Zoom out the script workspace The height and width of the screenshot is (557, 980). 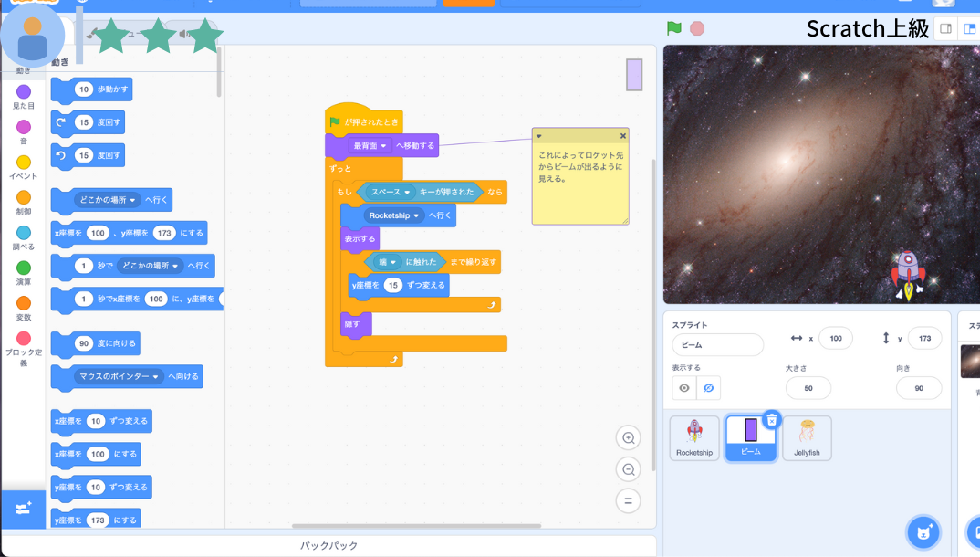coord(628,469)
